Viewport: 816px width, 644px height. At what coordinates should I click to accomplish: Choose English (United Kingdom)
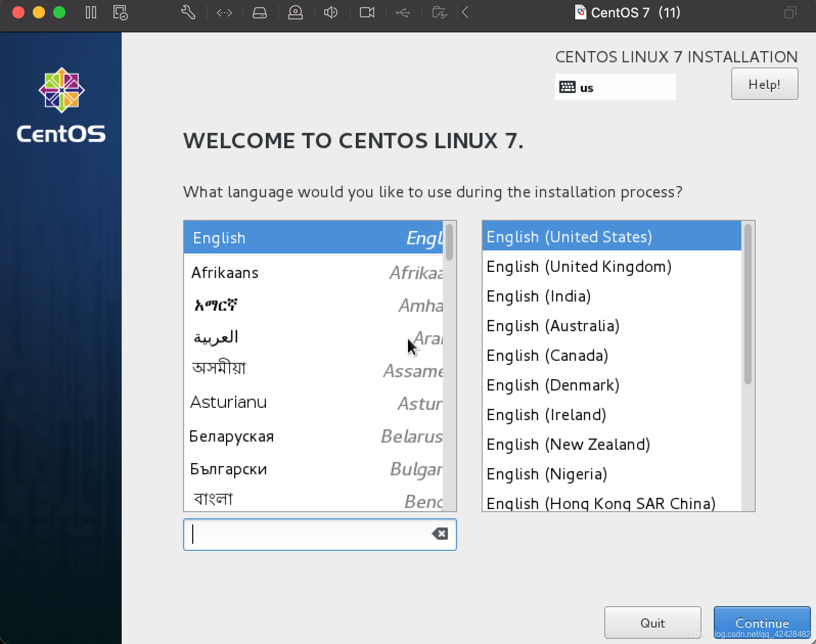tap(611, 266)
